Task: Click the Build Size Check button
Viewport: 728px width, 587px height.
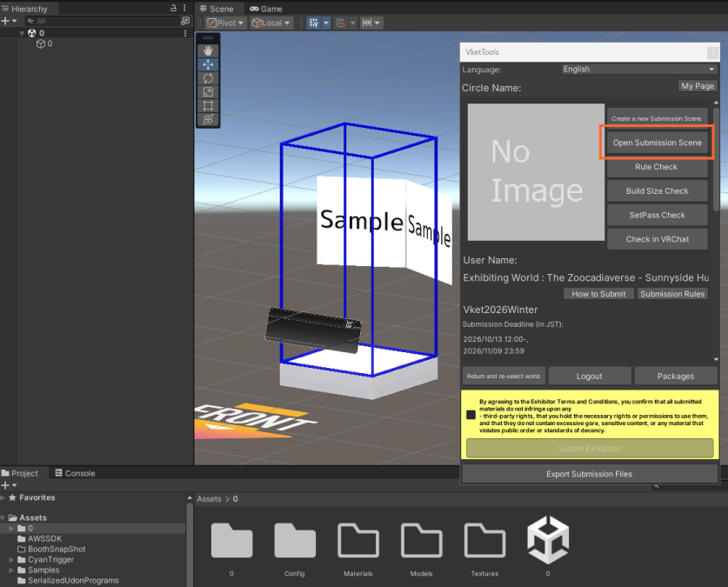Action: [x=657, y=191]
